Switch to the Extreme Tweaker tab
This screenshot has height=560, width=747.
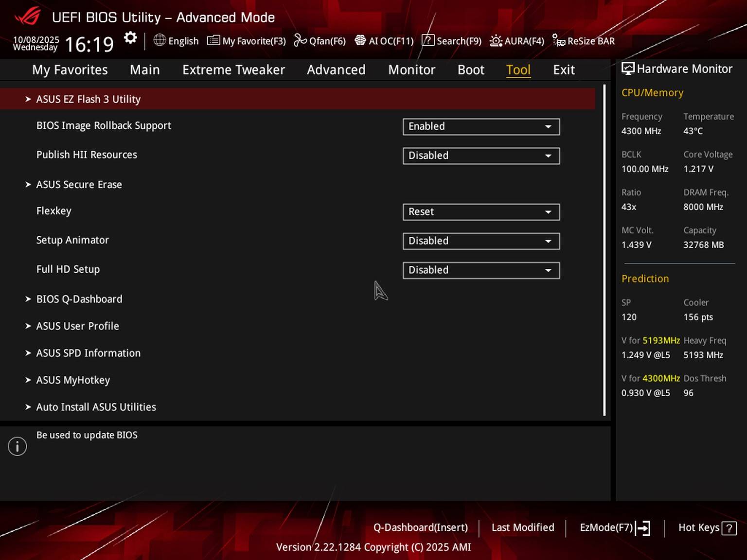(233, 70)
